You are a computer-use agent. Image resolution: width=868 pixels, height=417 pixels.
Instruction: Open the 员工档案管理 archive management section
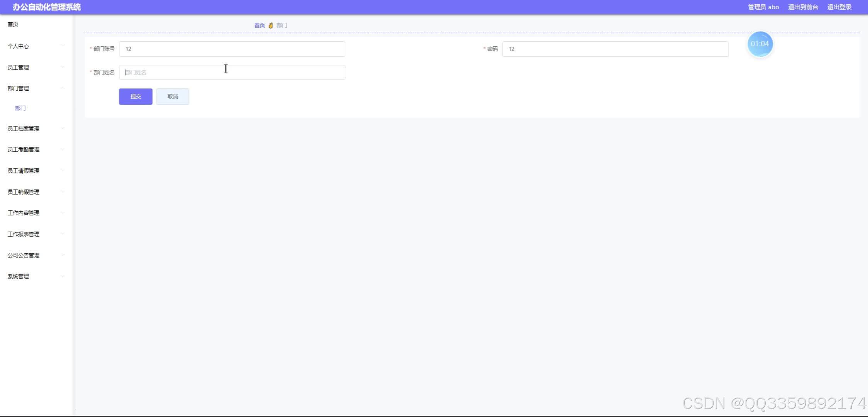24,128
